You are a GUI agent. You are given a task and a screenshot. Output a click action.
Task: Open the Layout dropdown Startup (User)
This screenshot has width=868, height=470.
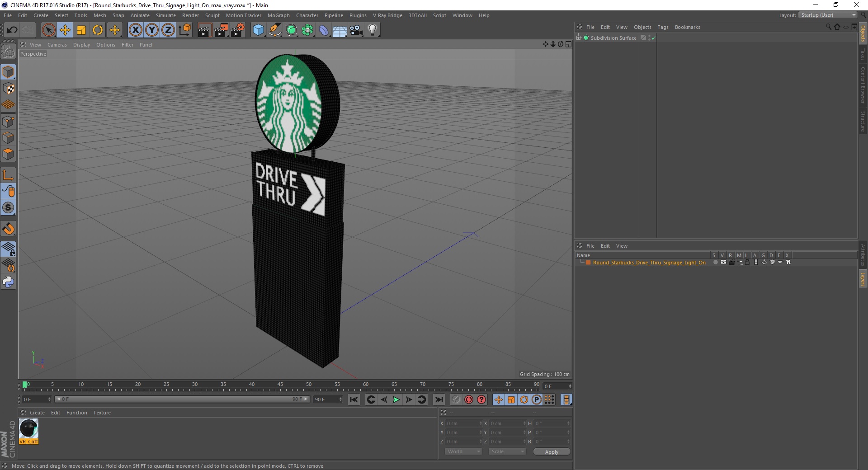pyautogui.click(x=828, y=15)
